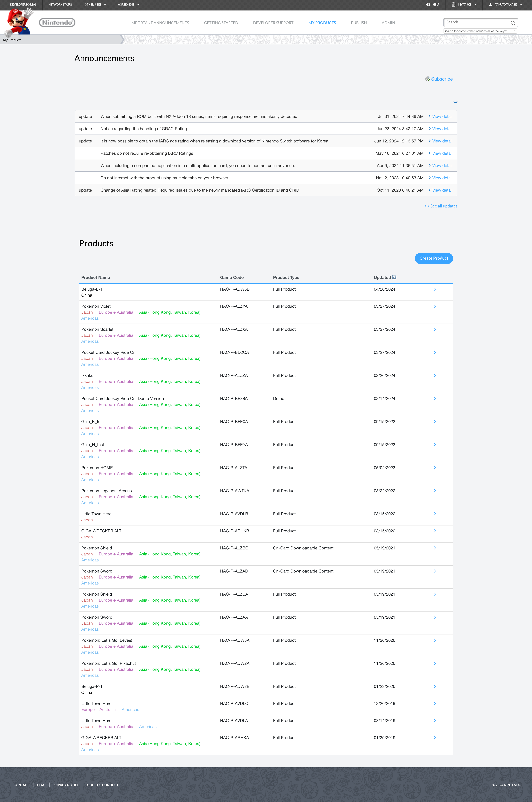The width and height of the screenshot is (532, 802).
Task: Click the arrow for the Demo product row
Action: click(x=435, y=399)
